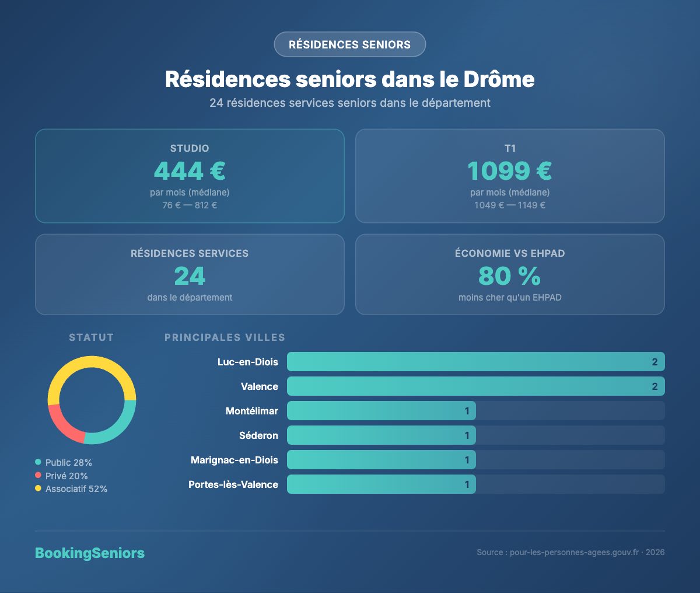Click the RÉSIDENCES SERVICES count card
This screenshot has height=593, width=700.
pos(190,274)
